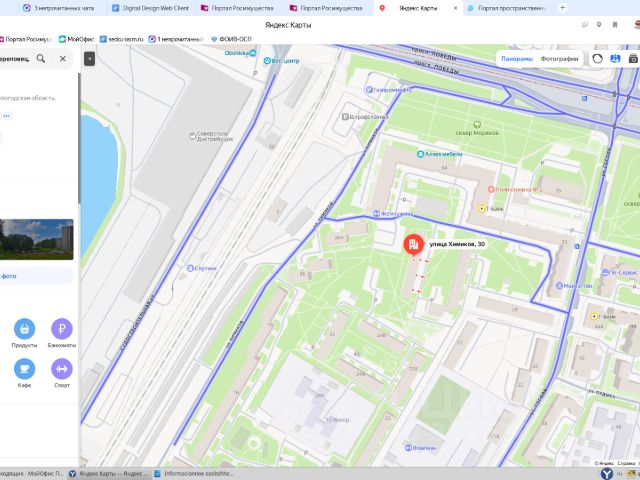Switch to Яндекс Карты window in taskbar
The width and height of the screenshot is (640, 480).
[108, 473]
